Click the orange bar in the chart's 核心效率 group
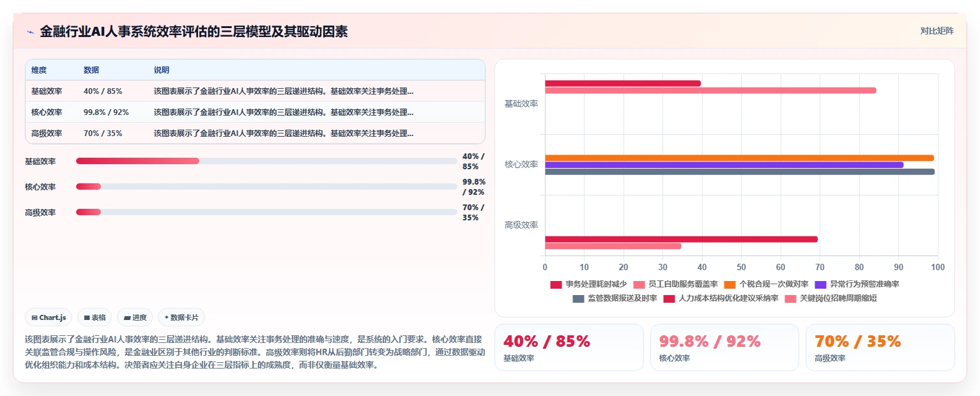This screenshot has height=396, width=980. tap(739, 158)
